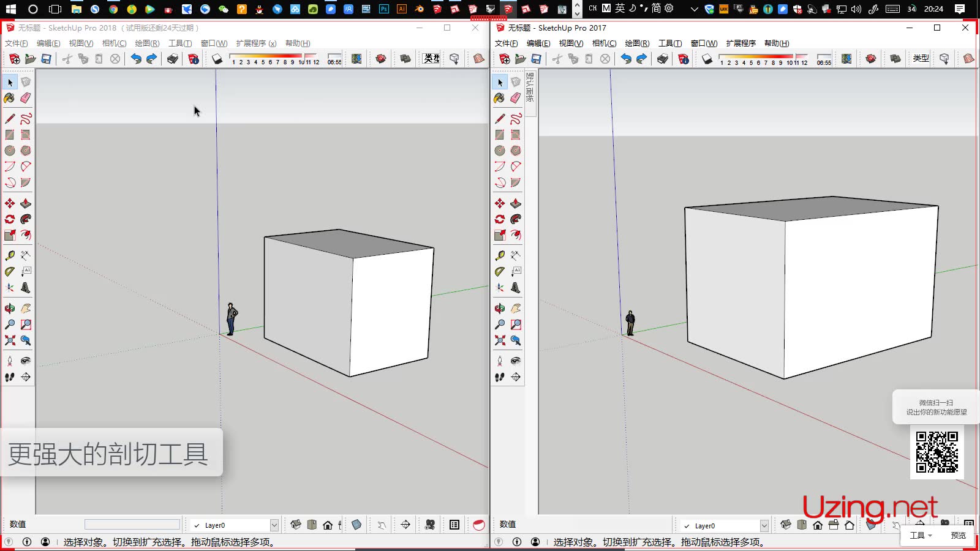
Task: Expand the layer selector in SketchUp 2017
Action: 764,525
